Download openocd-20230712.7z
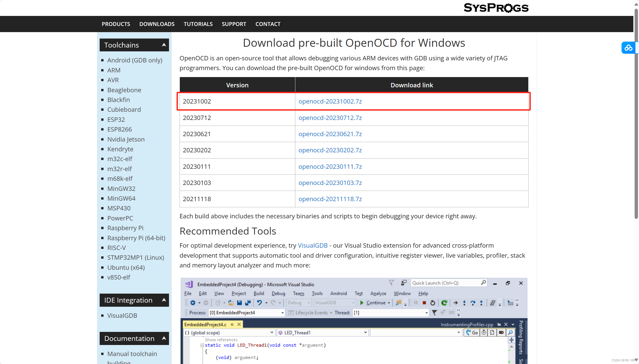Screen dimensions: 639x364 (330, 118)
